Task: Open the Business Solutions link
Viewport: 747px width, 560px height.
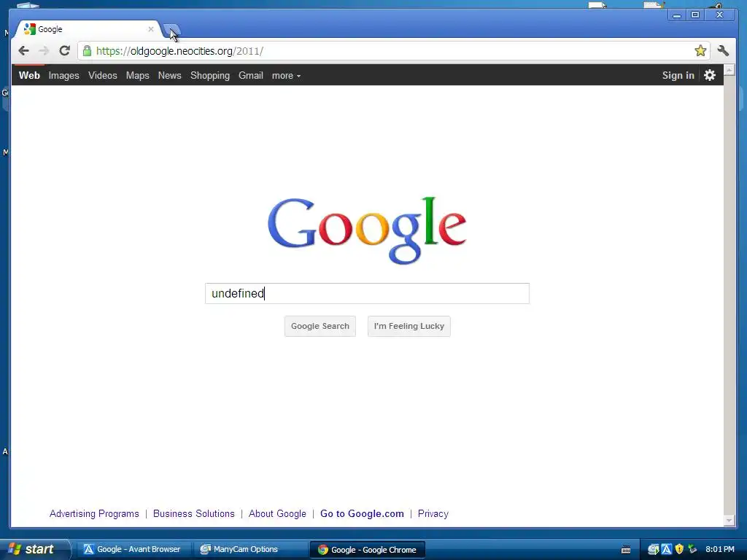Action: (x=194, y=513)
